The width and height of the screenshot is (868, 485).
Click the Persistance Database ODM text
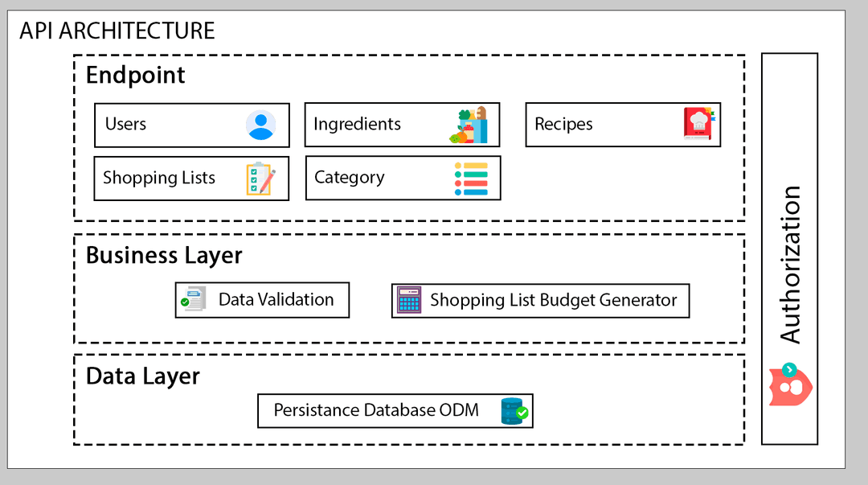[x=376, y=410]
